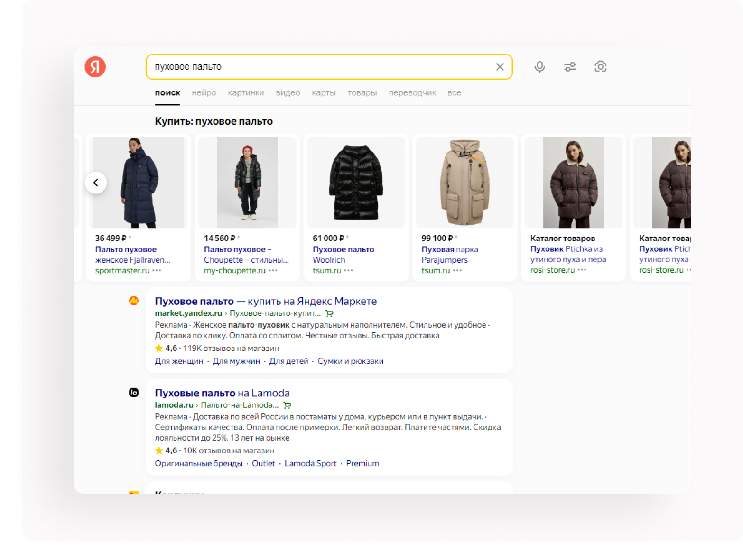Expand options dots next to my-choupette.ru
This screenshot has height=560, width=743.
(273, 270)
